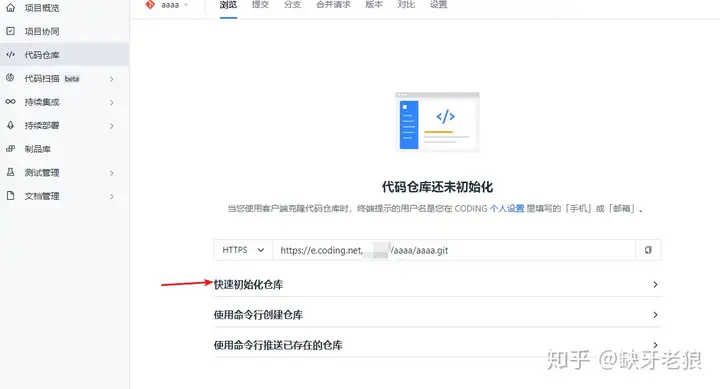720x389 pixels.
Task: Switch to the 合并请求 tab
Action: 333,5
